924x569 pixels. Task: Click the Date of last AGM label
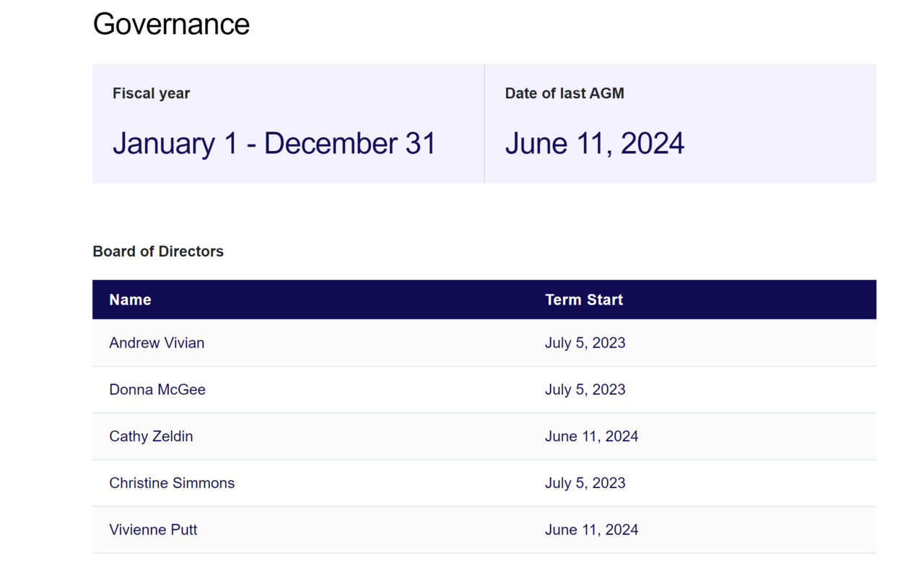point(564,93)
